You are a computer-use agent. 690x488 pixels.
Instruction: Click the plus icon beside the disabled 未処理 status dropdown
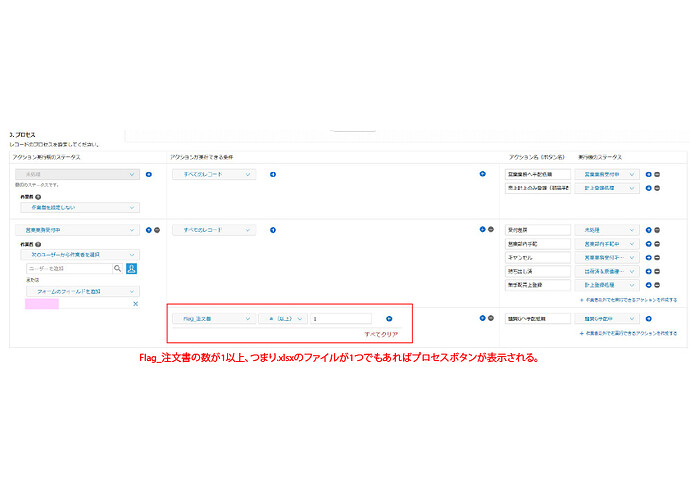pyautogui.click(x=148, y=174)
